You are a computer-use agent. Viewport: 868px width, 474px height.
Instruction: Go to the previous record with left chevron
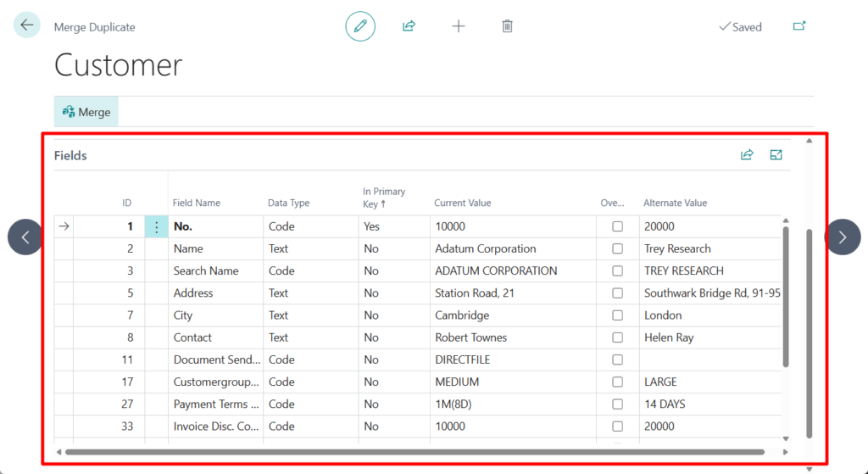coord(25,237)
